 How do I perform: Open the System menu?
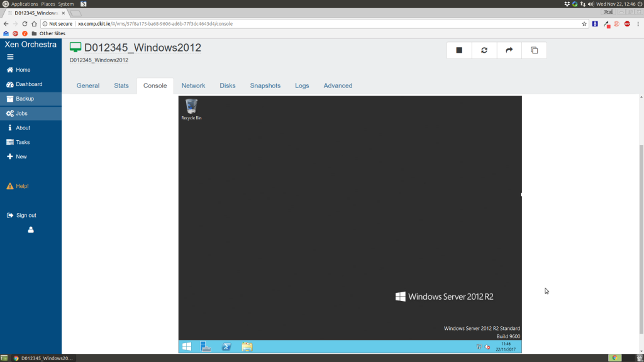(65, 4)
